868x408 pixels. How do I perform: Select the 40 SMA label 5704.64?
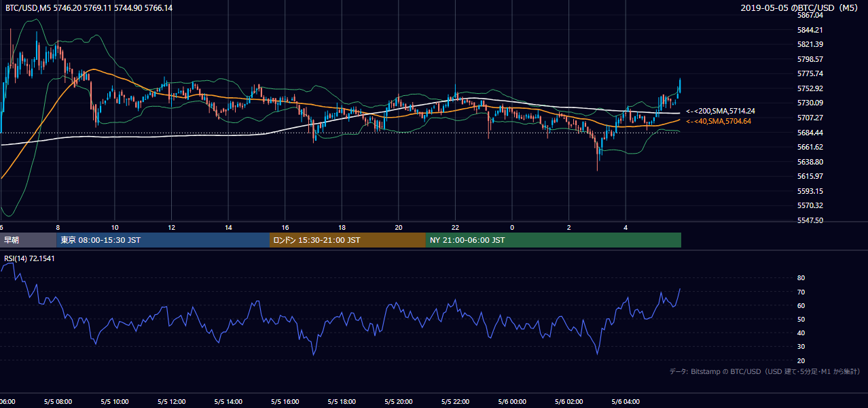click(719, 121)
